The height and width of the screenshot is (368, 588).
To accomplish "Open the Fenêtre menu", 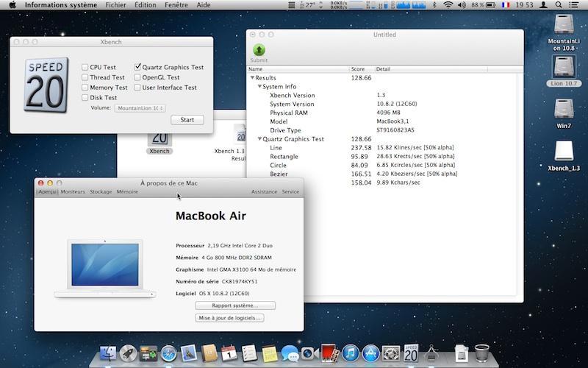I will click(x=176, y=4).
